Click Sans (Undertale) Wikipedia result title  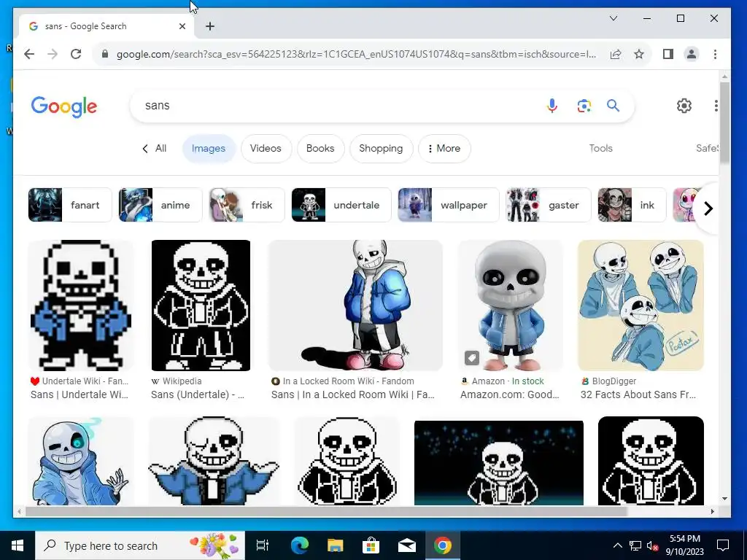click(198, 394)
